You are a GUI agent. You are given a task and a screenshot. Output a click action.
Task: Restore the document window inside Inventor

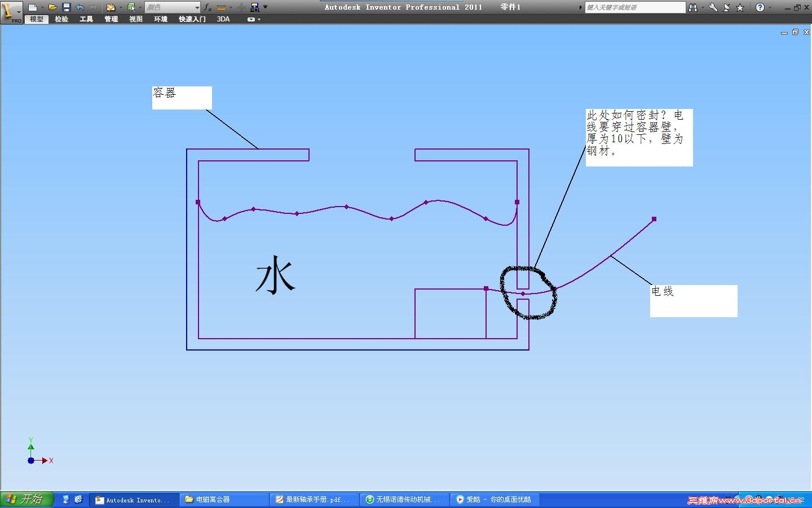coord(795,33)
